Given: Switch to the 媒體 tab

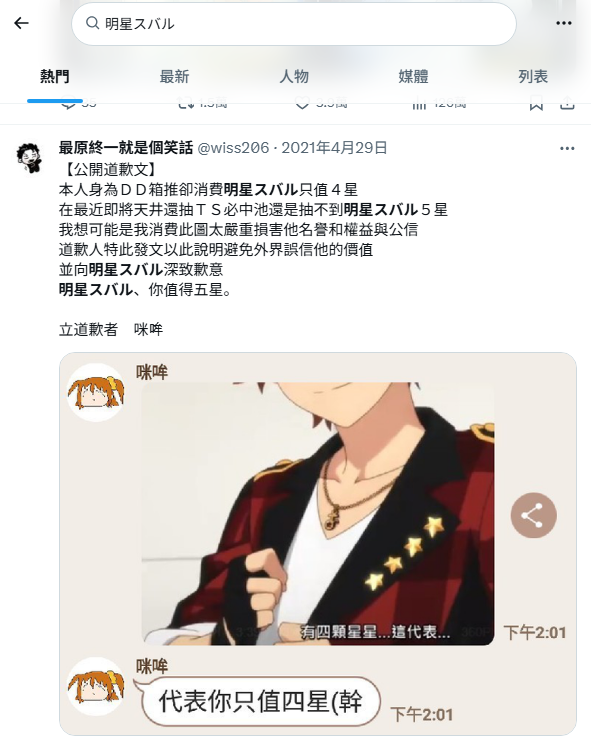Looking at the screenshot, I should point(413,77).
